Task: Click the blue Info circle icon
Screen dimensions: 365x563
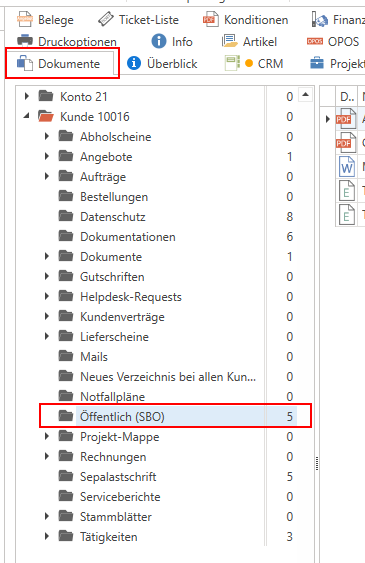Action: point(159,41)
